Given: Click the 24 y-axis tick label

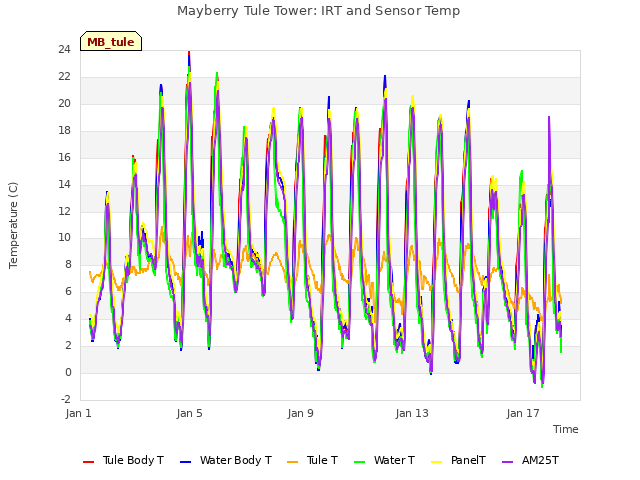Looking at the screenshot, I should point(64,50).
